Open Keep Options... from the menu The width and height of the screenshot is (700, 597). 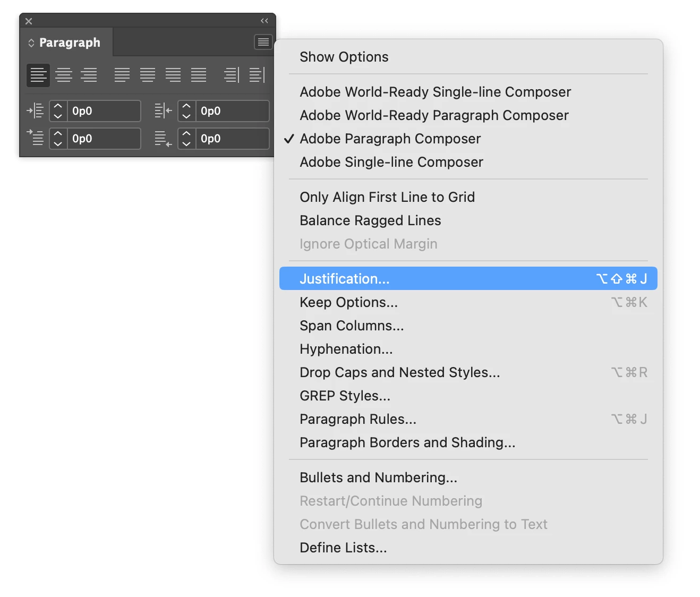click(468, 302)
